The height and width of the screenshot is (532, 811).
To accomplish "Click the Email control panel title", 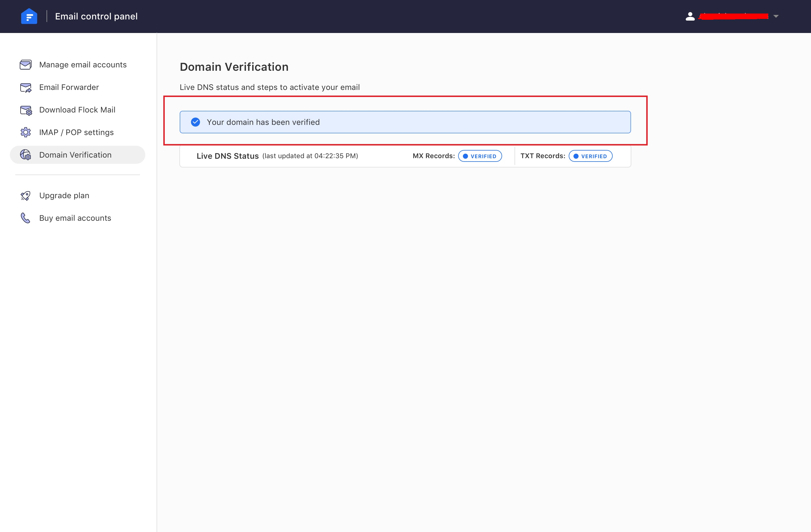I will [x=96, y=16].
